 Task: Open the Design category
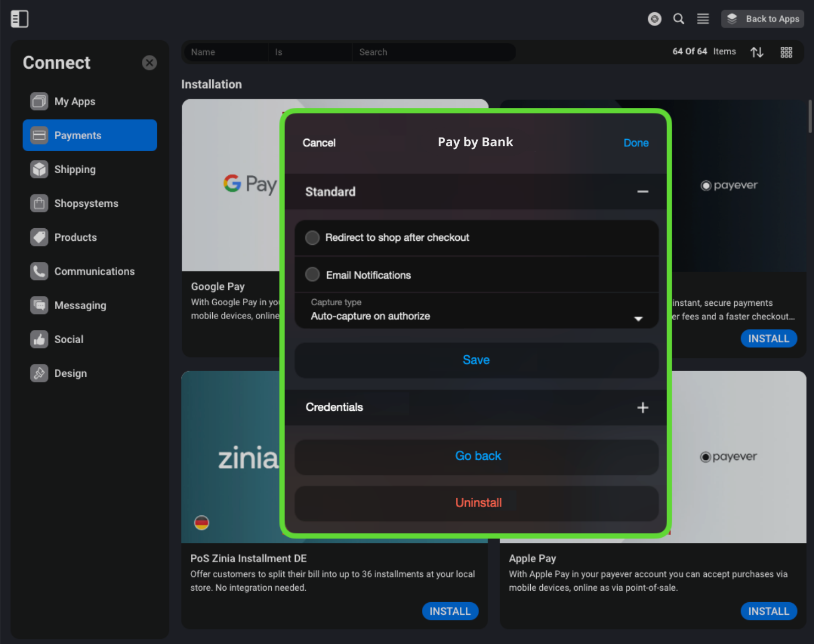(90, 373)
